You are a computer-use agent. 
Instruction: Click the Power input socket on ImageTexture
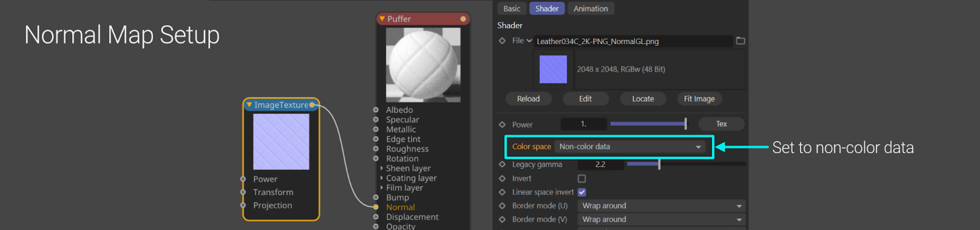point(243,179)
